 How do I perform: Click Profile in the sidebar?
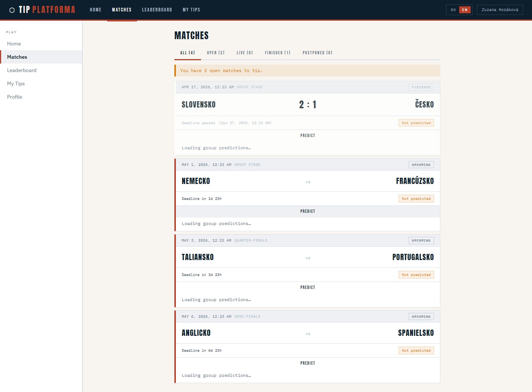click(14, 97)
